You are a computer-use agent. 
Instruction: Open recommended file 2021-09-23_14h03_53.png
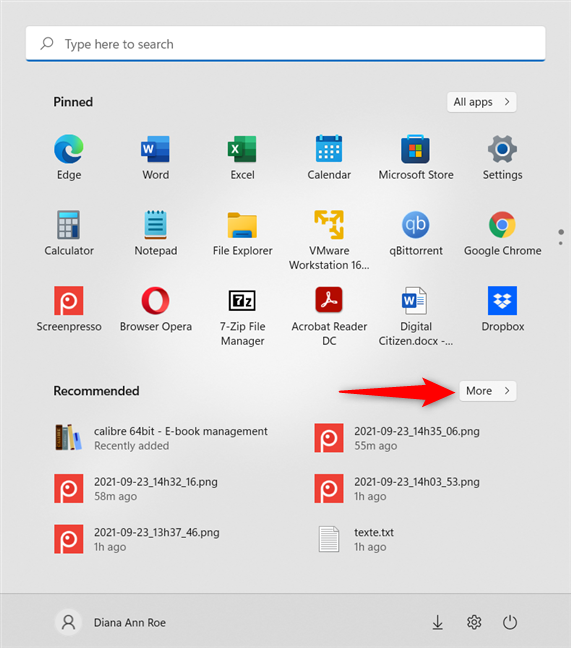point(397,488)
